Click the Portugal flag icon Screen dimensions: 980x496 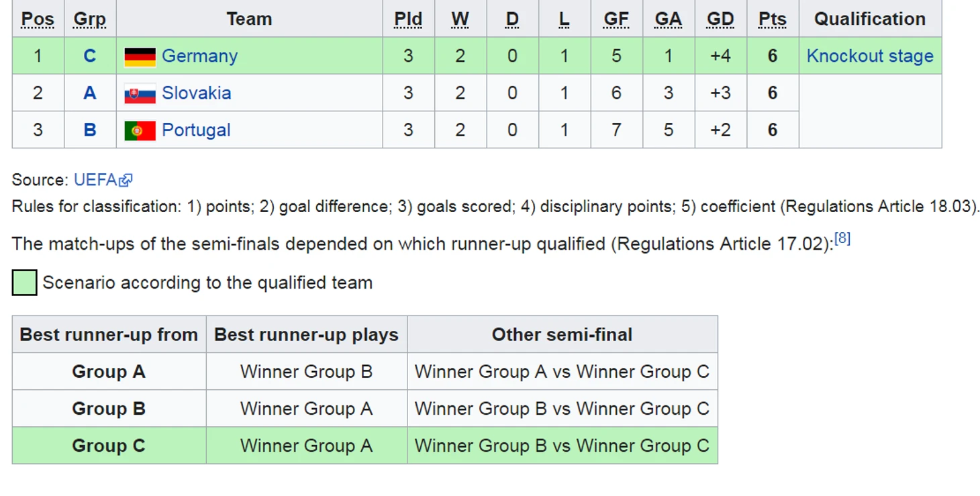click(x=140, y=130)
